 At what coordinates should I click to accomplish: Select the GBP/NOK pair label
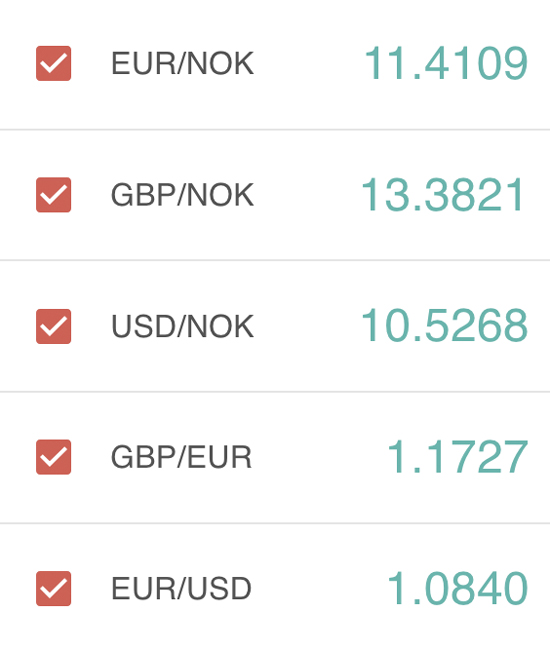(x=182, y=195)
